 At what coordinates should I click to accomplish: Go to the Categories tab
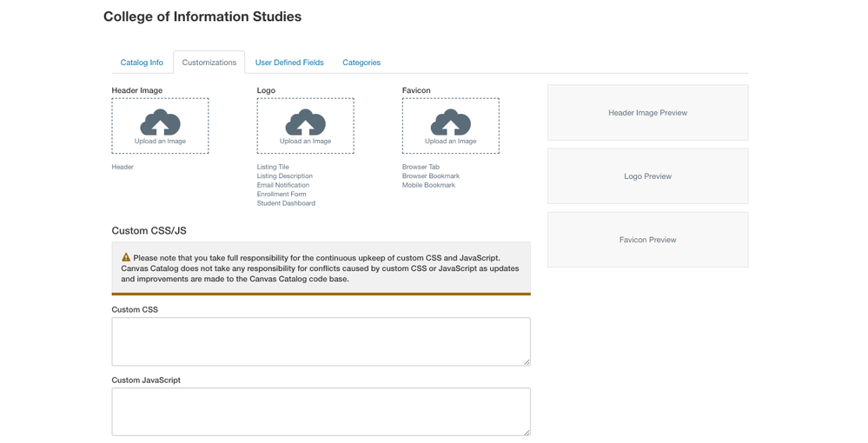[361, 63]
